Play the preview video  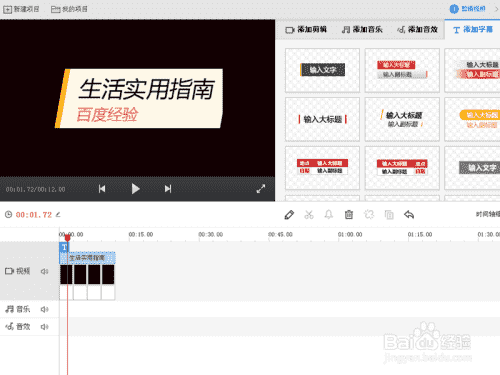[135, 189]
